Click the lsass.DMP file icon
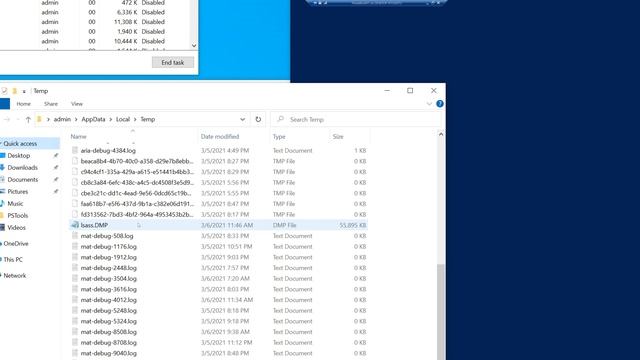The height and width of the screenshot is (360, 640). coord(75,225)
